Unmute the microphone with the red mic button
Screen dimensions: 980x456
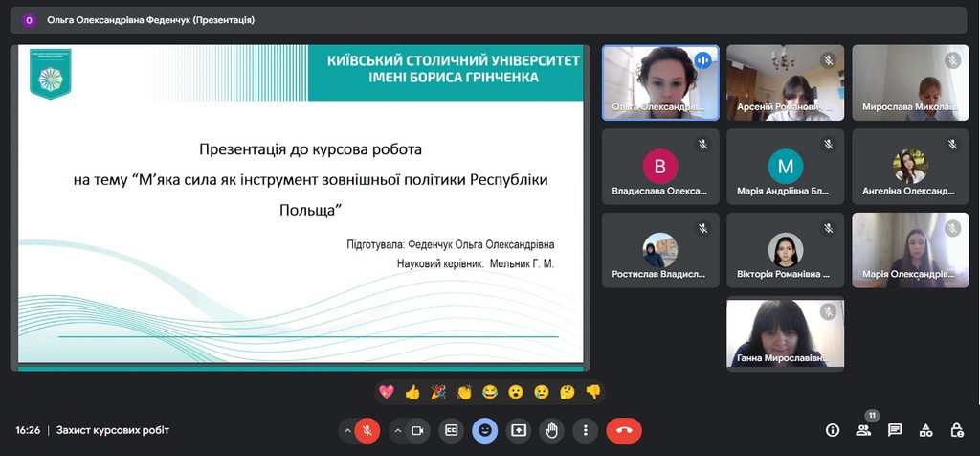click(367, 430)
